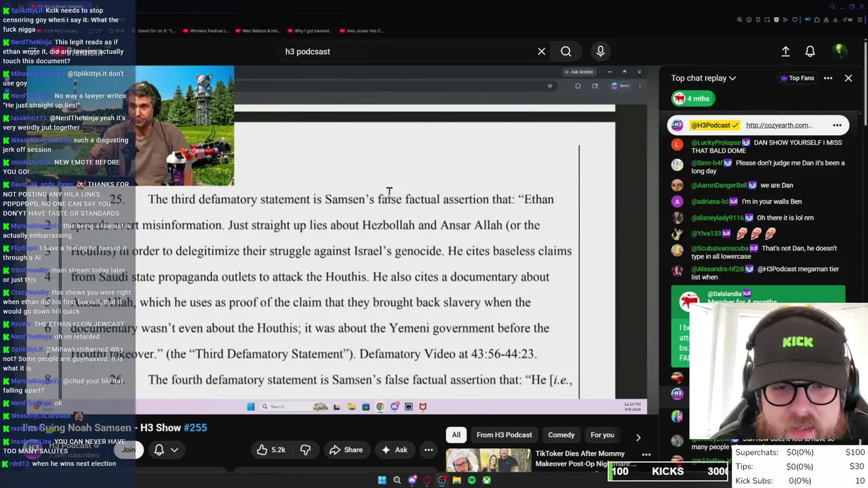The image size is (868, 488).
Task: Click the browser shield ad-blocker icon
Action: pyautogui.click(x=776, y=20)
